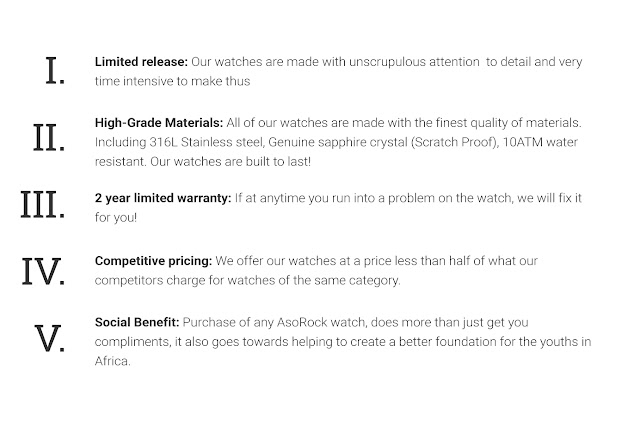This screenshot has height=431, width=640.
Task: Click the Roman numeral IV marker
Action: pyautogui.click(x=43, y=271)
